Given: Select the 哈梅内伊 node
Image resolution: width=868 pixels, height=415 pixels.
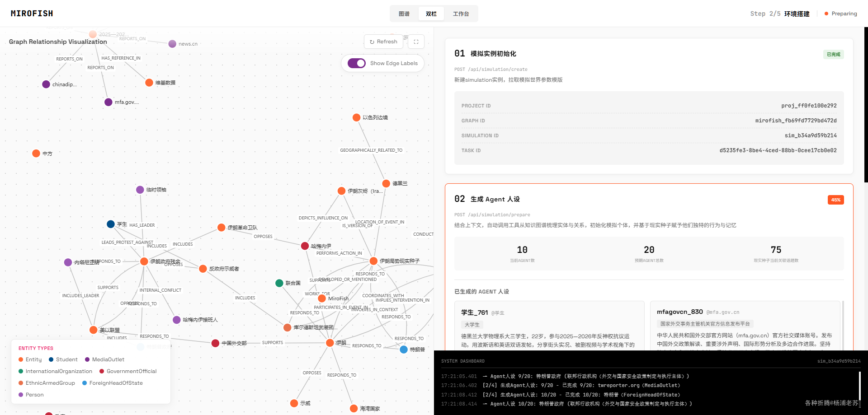Looking at the screenshot, I should pos(305,246).
